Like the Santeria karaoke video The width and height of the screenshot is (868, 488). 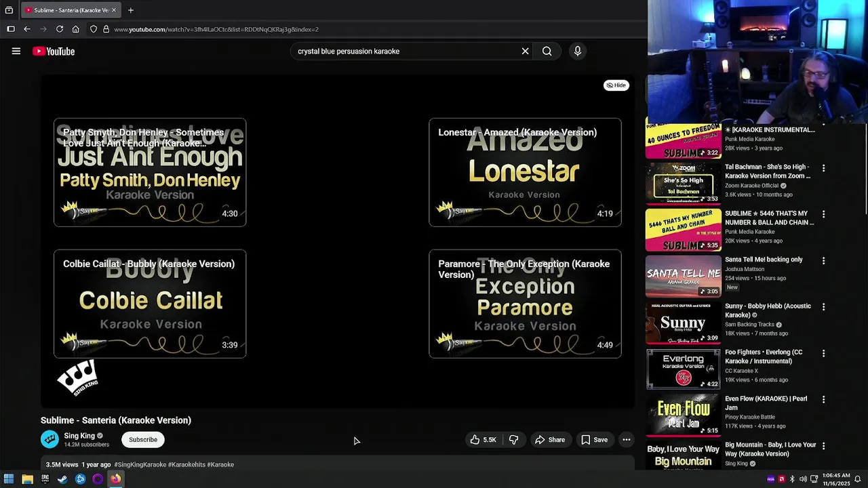pos(484,440)
